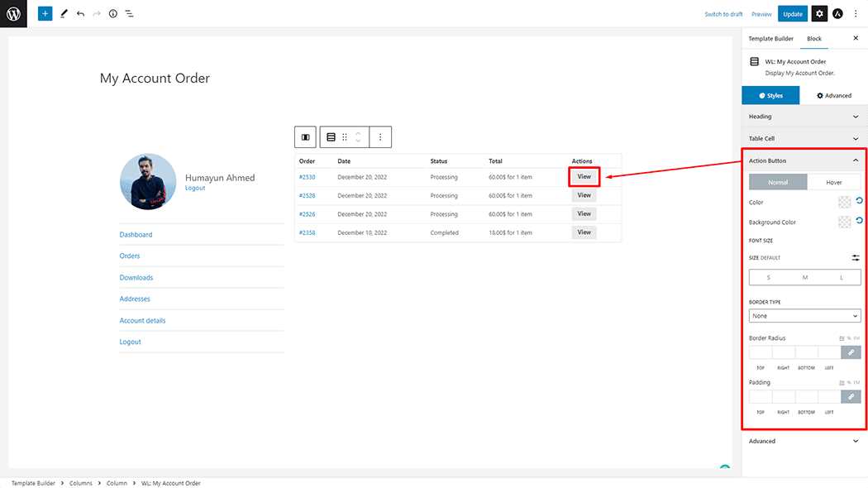
Task: Click the custom font size sliders icon
Action: click(856, 258)
